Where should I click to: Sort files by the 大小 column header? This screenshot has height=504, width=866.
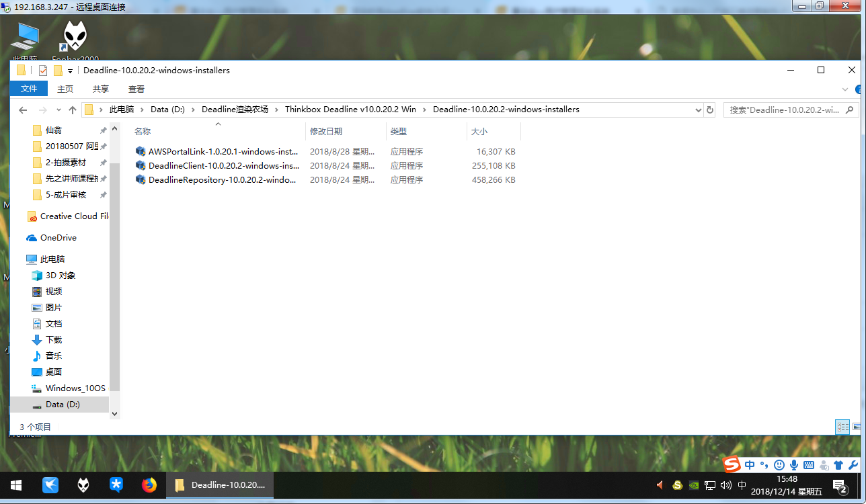pos(479,132)
